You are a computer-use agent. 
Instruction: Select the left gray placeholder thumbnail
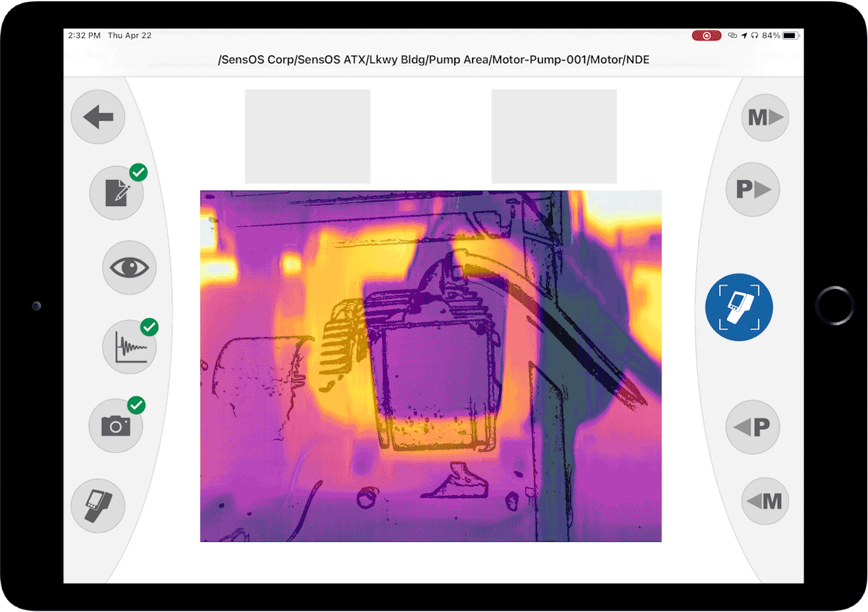(x=307, y=136)
